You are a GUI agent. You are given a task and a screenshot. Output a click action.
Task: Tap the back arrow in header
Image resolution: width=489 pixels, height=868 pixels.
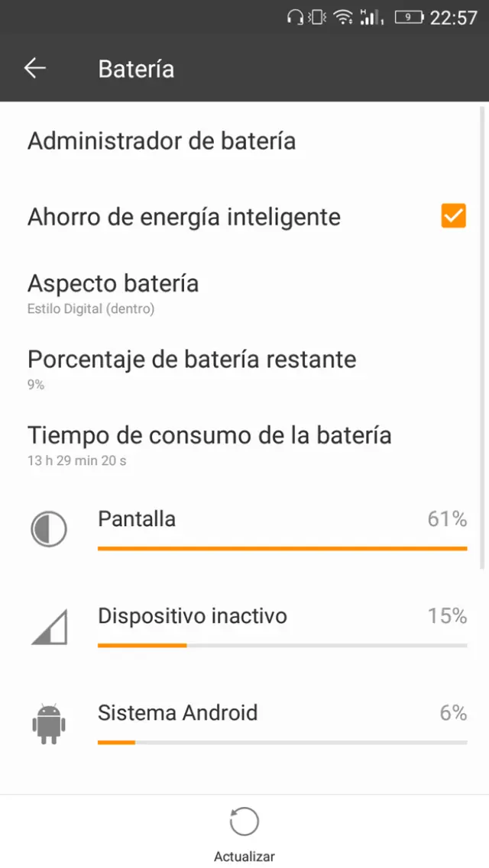pos(35,69)
